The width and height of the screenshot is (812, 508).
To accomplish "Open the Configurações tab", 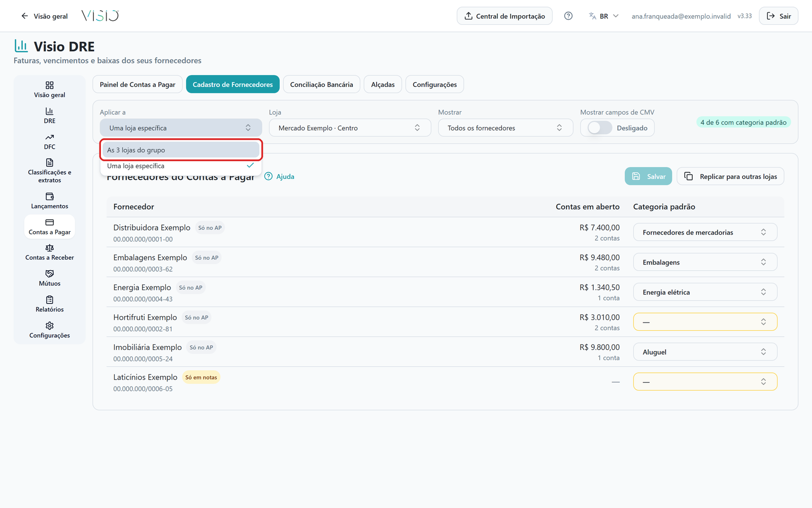I will pyautogui.click(x=435, y=84).
